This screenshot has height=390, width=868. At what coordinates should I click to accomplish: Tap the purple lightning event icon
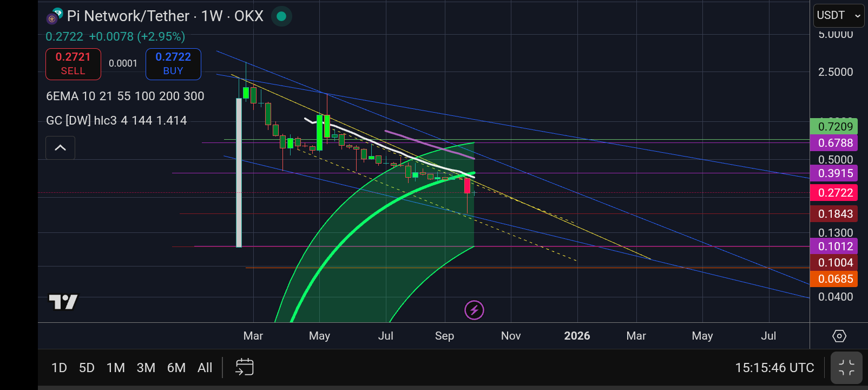click(x=474, y=310)
